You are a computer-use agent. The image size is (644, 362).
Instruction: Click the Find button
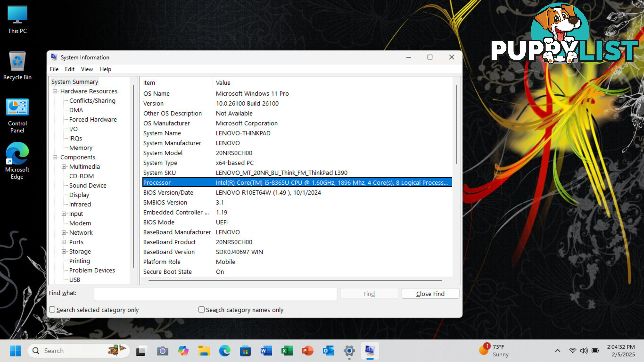[369, 294]
